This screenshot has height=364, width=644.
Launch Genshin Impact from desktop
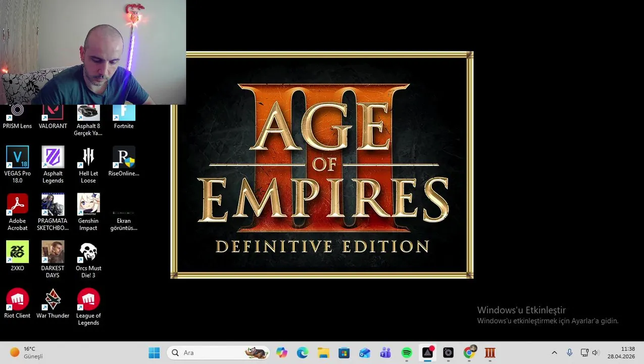[88, 212]
